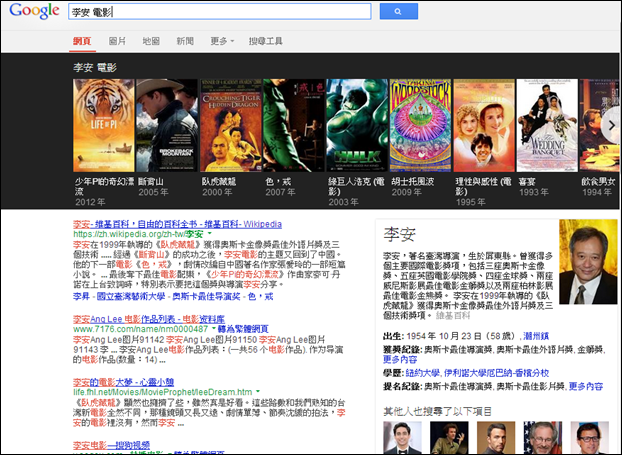Choose the Hulk movie poster
This screenshot has height=455, width=622.
(357, 125)
